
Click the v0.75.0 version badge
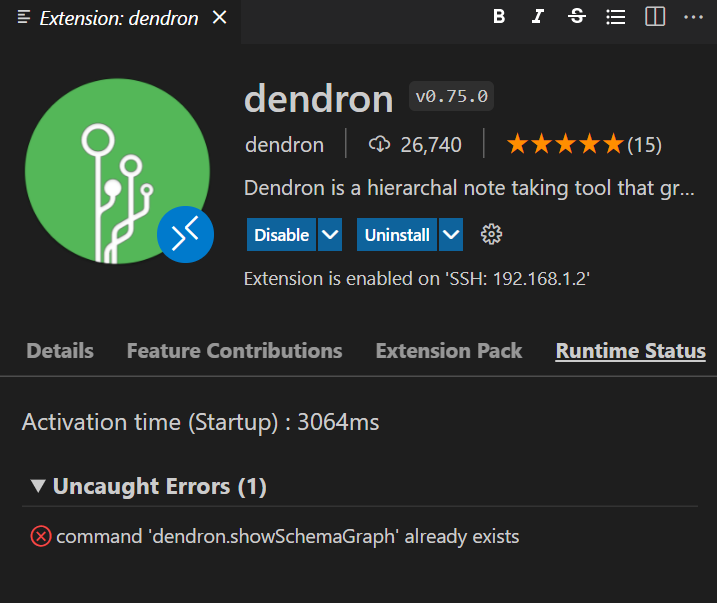451,96
